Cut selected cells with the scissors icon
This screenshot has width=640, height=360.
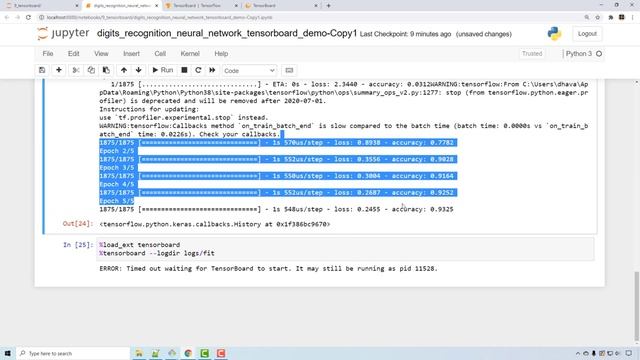click(76, 70)
